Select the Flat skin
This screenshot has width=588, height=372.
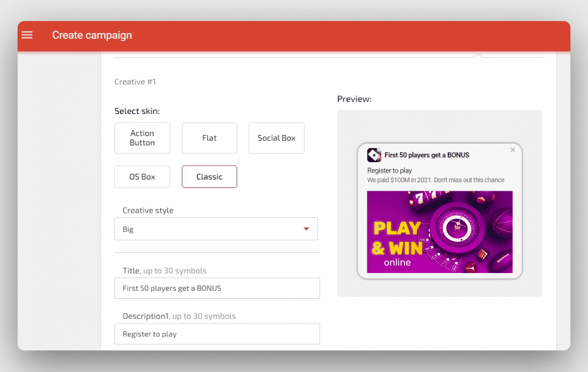pos(209,138)
